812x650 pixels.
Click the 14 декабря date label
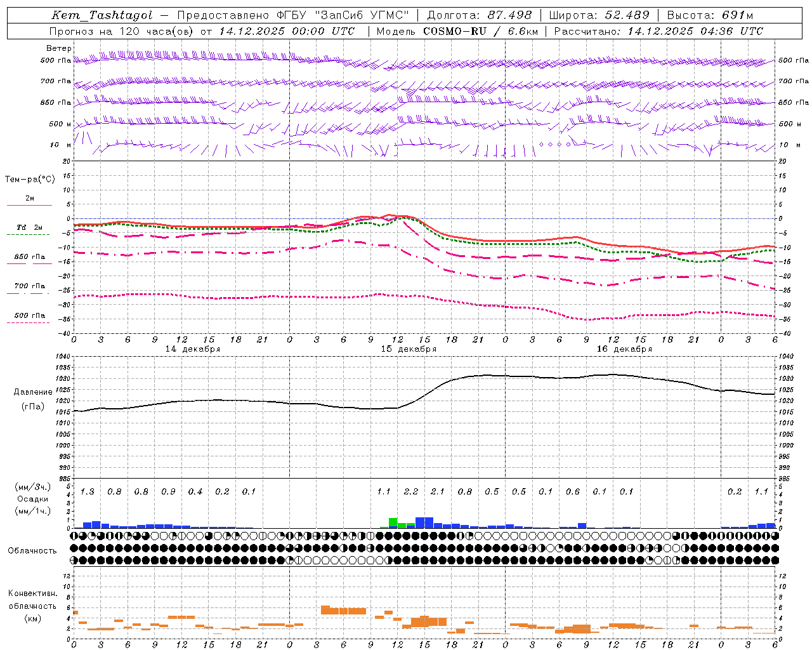(193, 349)
